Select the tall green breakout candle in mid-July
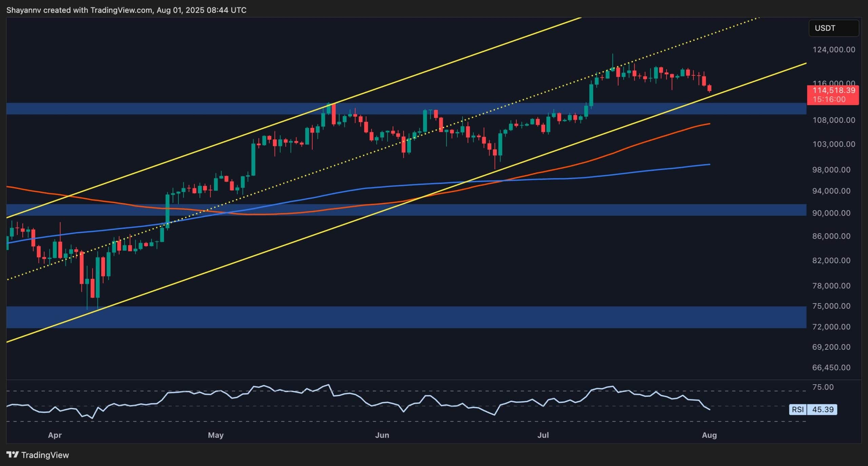 point(592,95)
